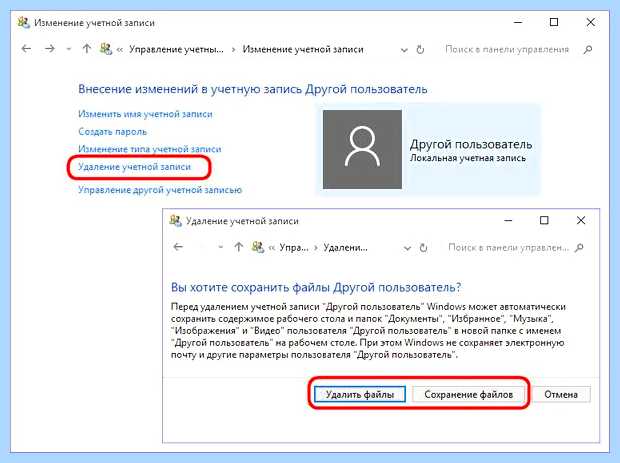Click the user accounts icon in the upper address bar
The width and height of the screenshot is (620, 463).
point(106,49)
